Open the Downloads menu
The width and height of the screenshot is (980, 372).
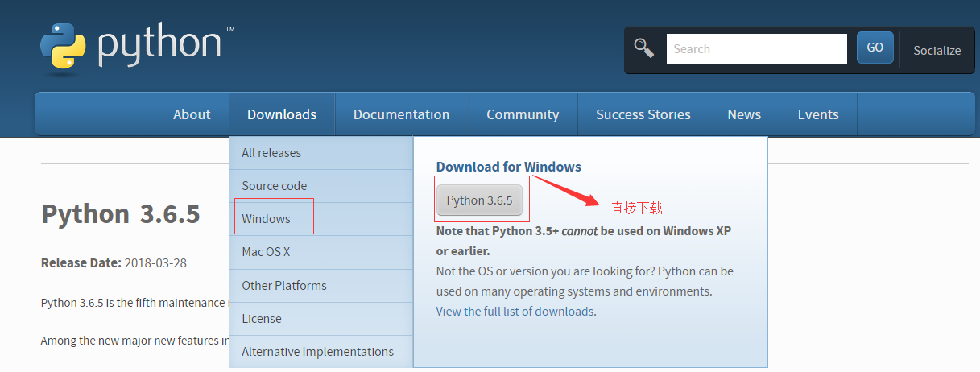tap(282, 114)
